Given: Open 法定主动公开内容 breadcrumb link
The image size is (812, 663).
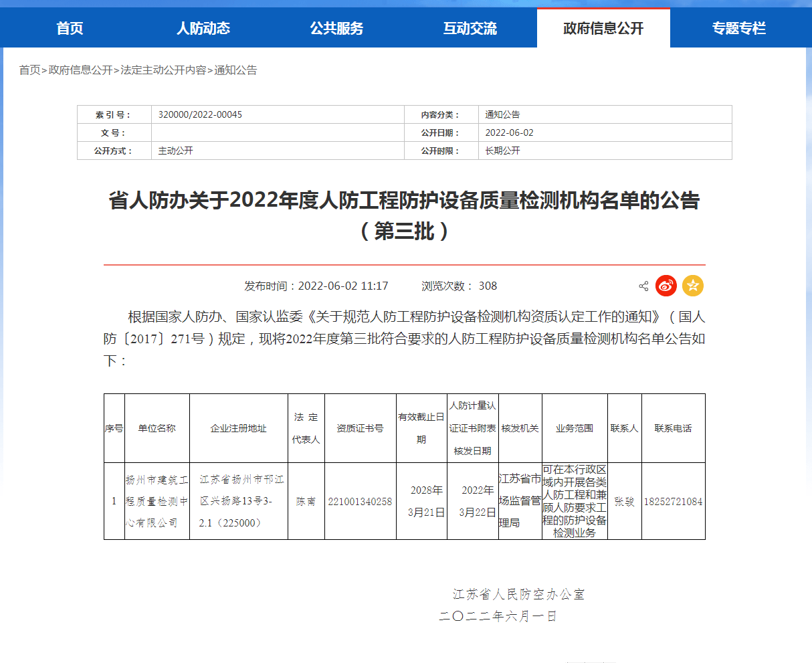Looking at the screenshot, I should (163, 70).
